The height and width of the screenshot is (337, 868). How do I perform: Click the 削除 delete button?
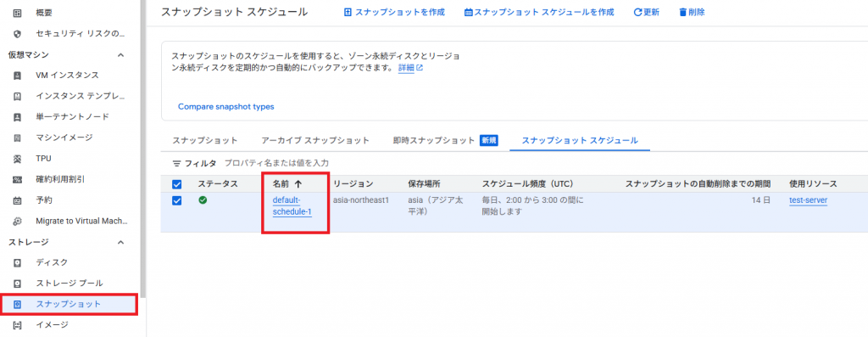692,12
